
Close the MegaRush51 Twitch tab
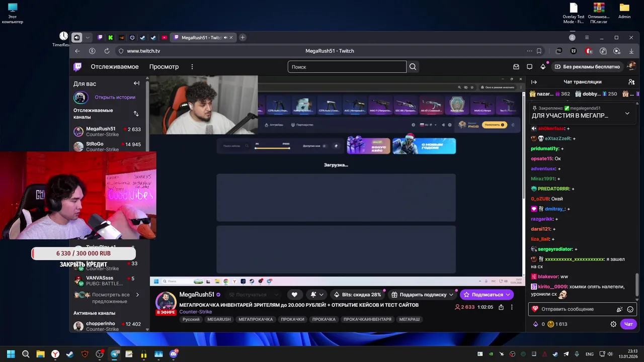point(231,38)
